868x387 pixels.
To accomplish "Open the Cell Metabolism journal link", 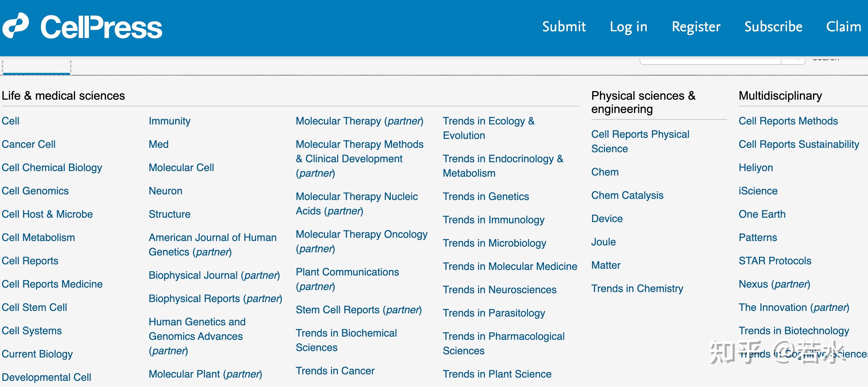I will point(38,237).
